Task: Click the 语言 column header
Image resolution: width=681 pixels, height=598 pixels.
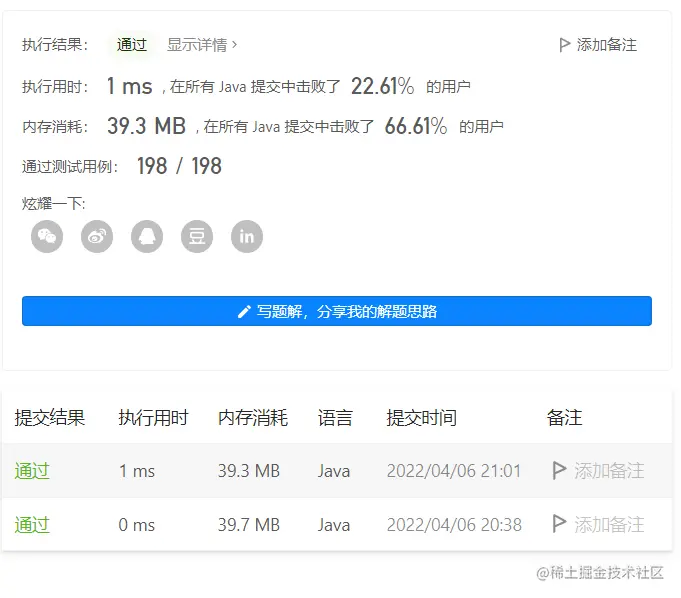Action: pos(335,418)
